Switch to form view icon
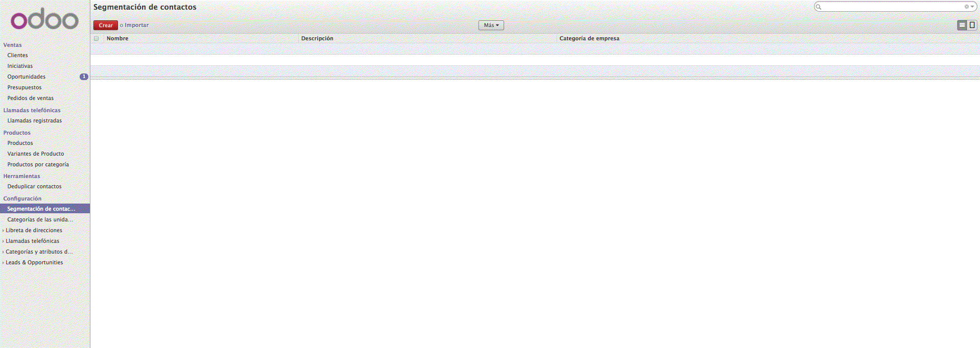 pyautogui.click(x=972, y=25)
